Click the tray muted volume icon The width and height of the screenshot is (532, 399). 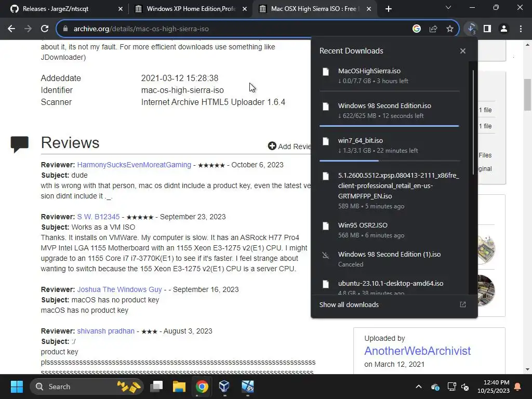click(465, 387)
